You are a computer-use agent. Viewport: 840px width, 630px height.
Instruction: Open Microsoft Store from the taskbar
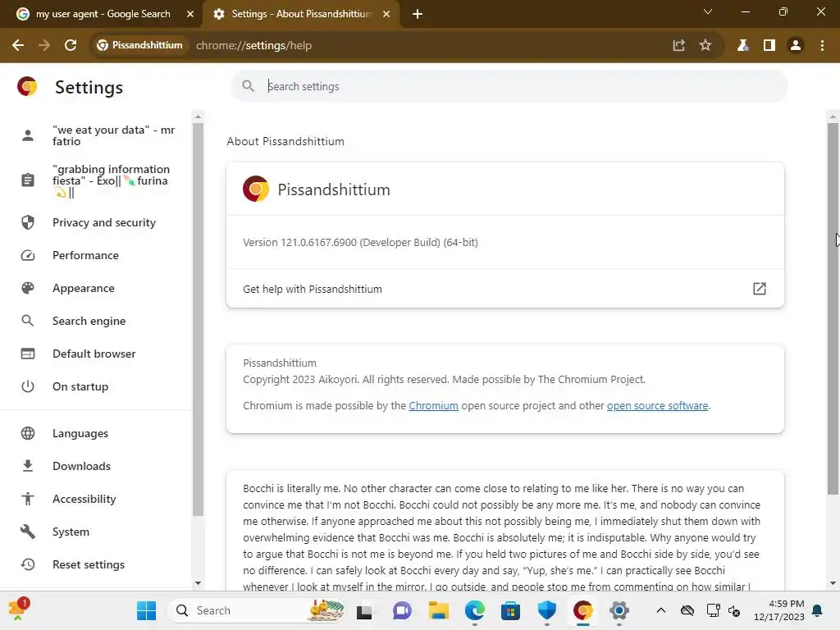click(510, 610)
